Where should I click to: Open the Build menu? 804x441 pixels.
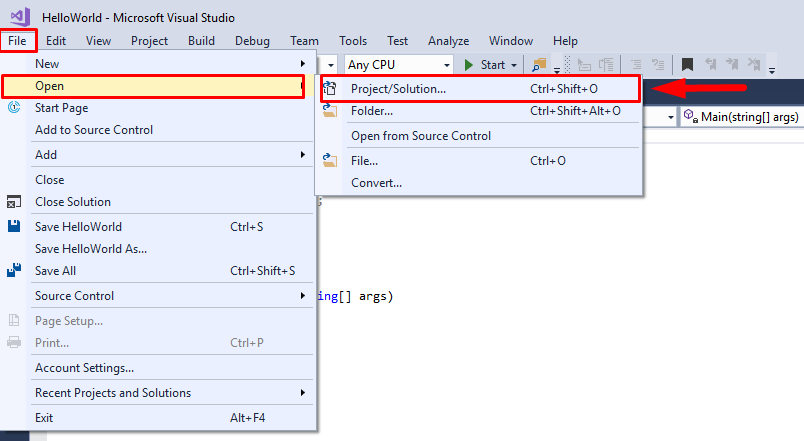[x=202, y=41]
